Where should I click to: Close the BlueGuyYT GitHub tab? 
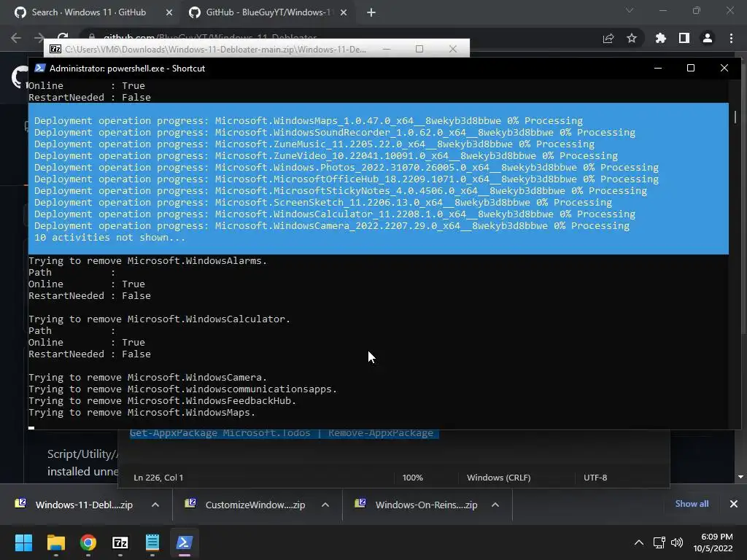coord(344,13)
